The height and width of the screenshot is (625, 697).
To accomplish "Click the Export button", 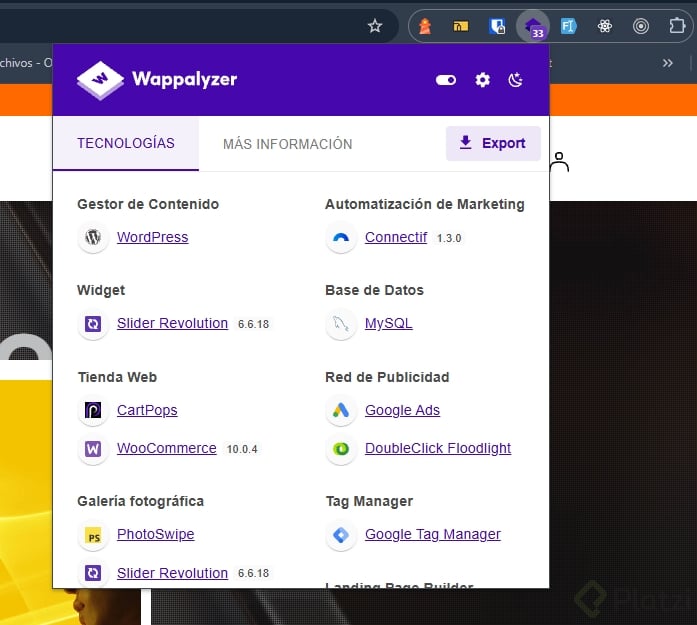I will pyautogui.click(x=493, y=143).
